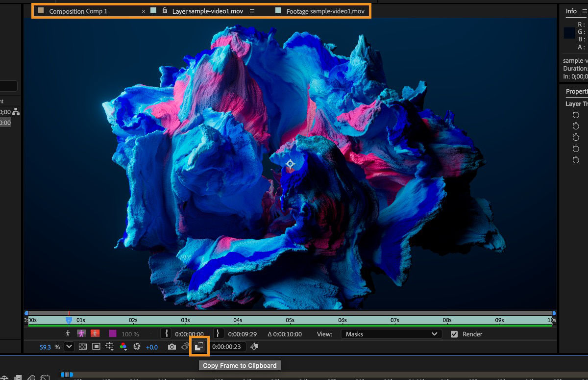The height and width of the screenshot is (380, 588).
Task: Click the Copy Frame to Clipboard icon
Action: pyautogui.click(x=200, y=346)
